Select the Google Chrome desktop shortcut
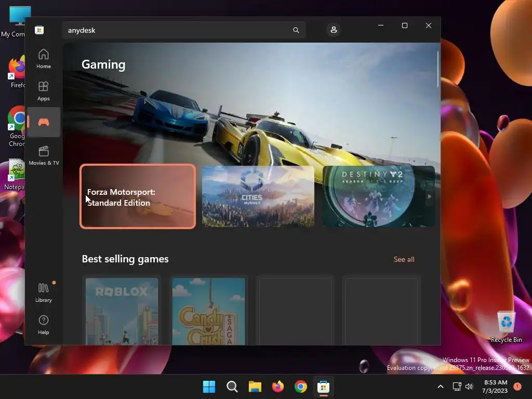This screenshot has height=399, width=532. pyautogui.click(x=16, y=127)
